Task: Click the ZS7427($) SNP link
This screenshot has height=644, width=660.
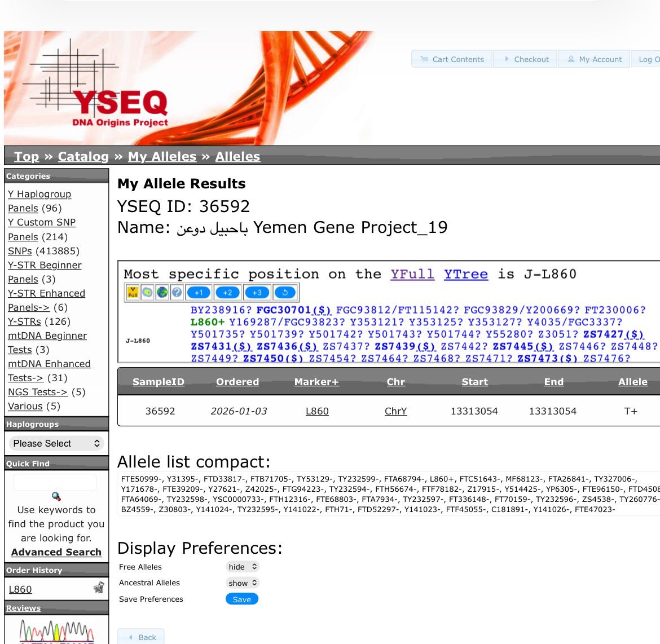Action: [613, 334]
